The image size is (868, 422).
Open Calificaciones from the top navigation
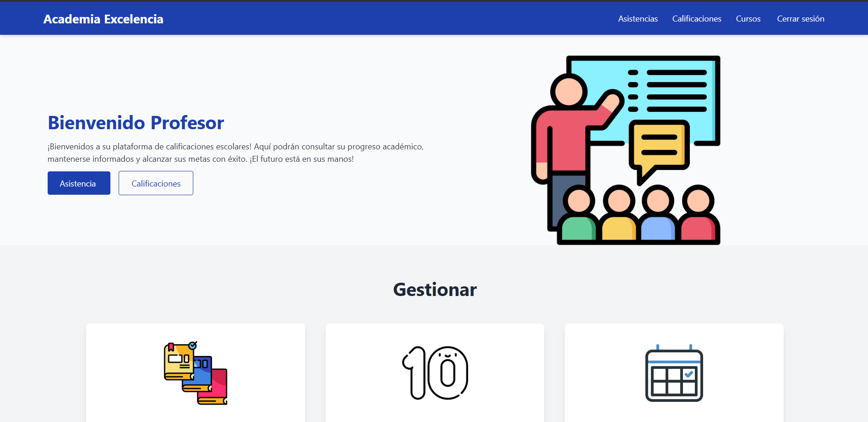click(697, 19)
